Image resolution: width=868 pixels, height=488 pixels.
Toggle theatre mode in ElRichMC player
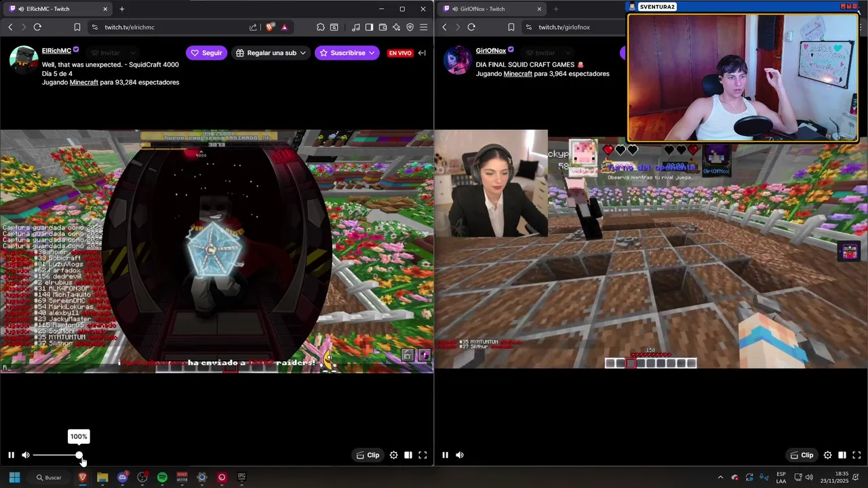pyautogui.click(x=408, y=455)
